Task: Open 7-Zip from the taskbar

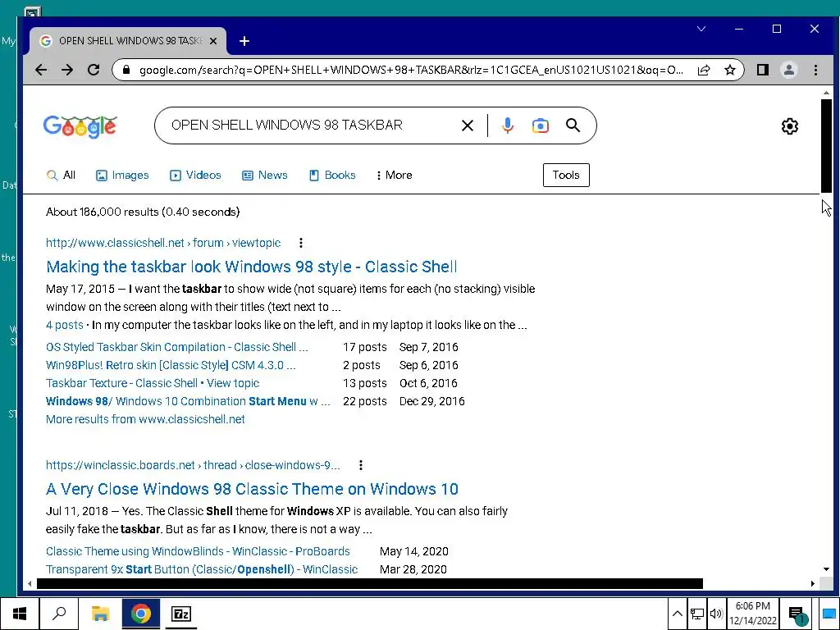Action: [181, 614]
